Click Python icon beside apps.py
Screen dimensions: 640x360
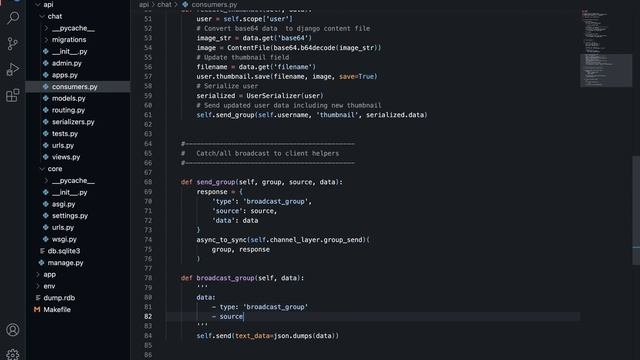pyautogui.click(x=46, y=75)
